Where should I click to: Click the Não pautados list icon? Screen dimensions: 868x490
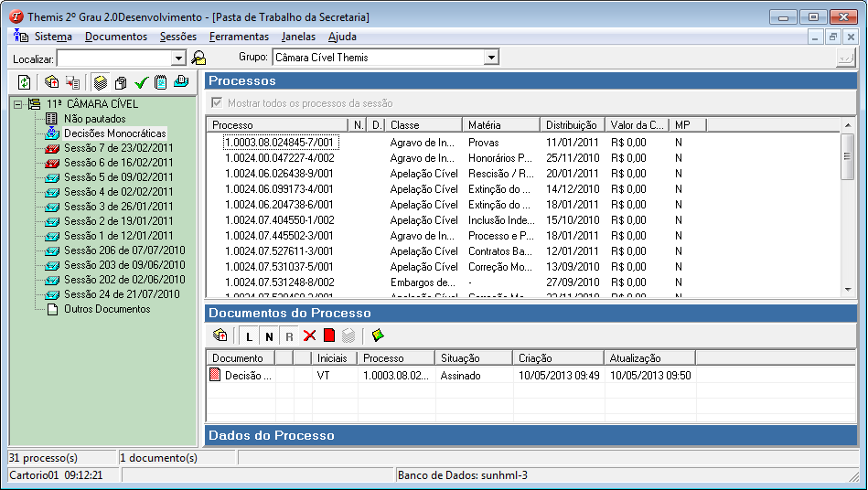pyautogui.click(x=51, y=118)
